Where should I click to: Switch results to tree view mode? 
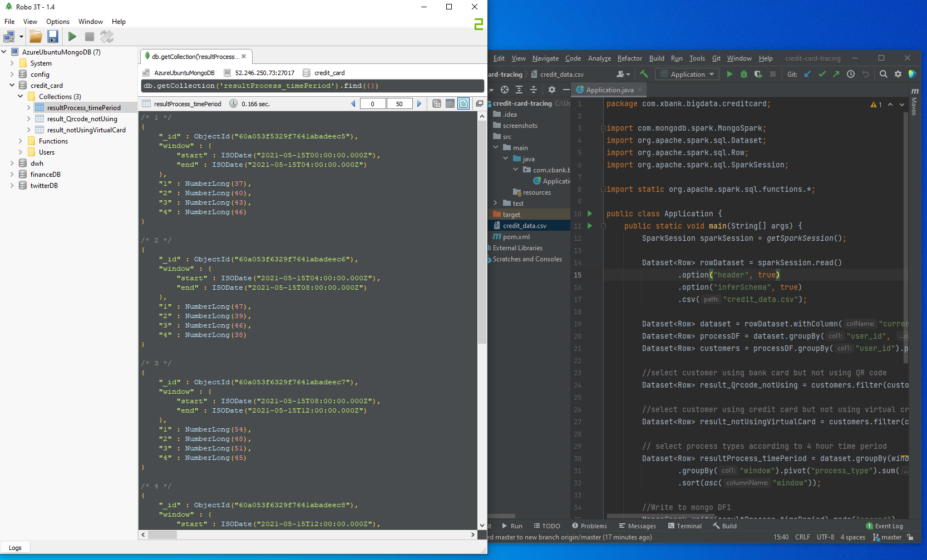pos(437,104)
